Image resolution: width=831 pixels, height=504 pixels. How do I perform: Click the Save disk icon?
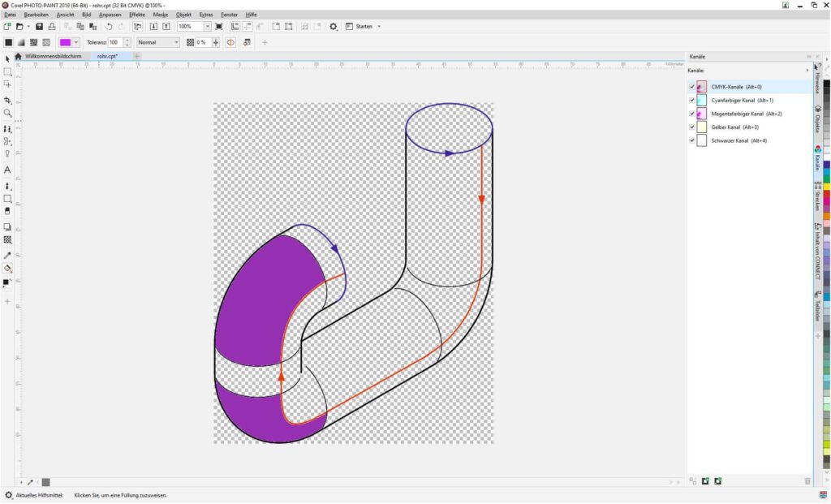click(39, 27)
